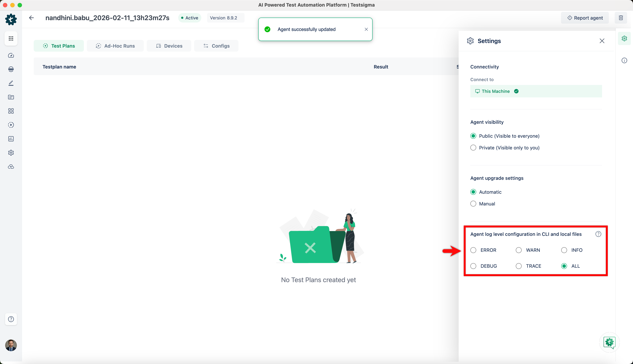This screenshot has height=364, width=633.
Task: Click the pencil edit sidebar icon
Action: [x=11, y=83]
